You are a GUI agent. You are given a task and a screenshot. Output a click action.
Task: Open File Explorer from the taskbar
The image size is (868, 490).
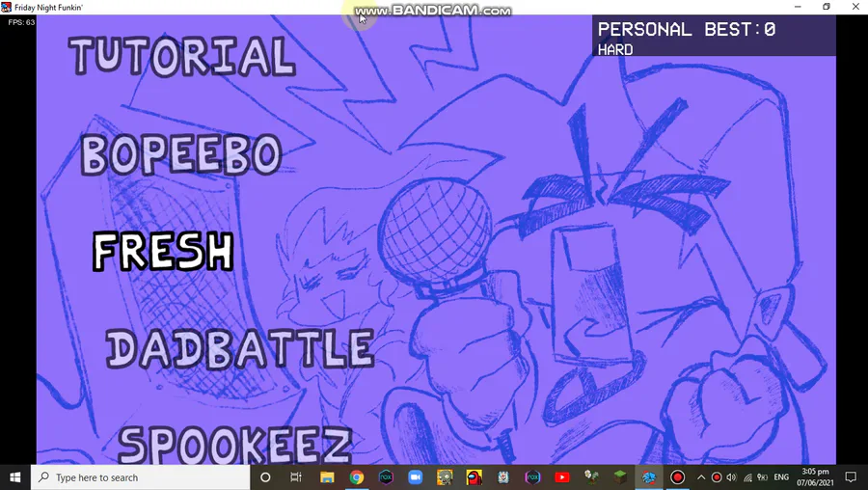click(x=327, y=477)
